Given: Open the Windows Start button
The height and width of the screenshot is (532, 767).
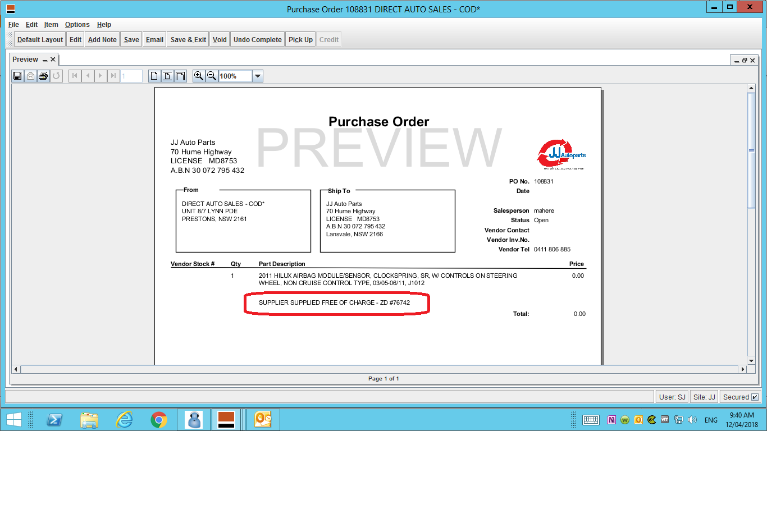Looking at the screenshot, I should (13, 420).
